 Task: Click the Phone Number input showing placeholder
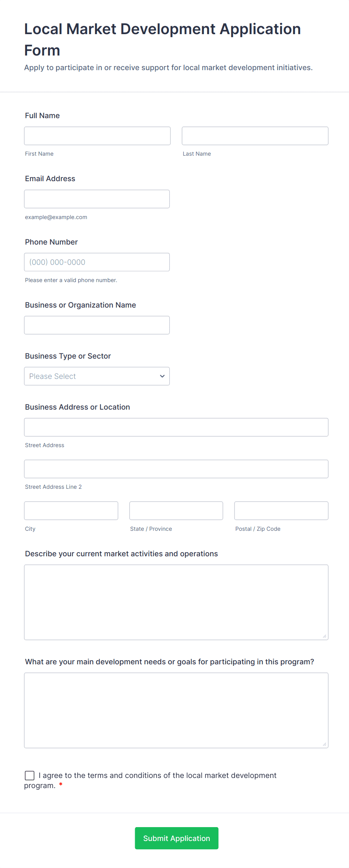pyautogui.click(x=97, y=262)
